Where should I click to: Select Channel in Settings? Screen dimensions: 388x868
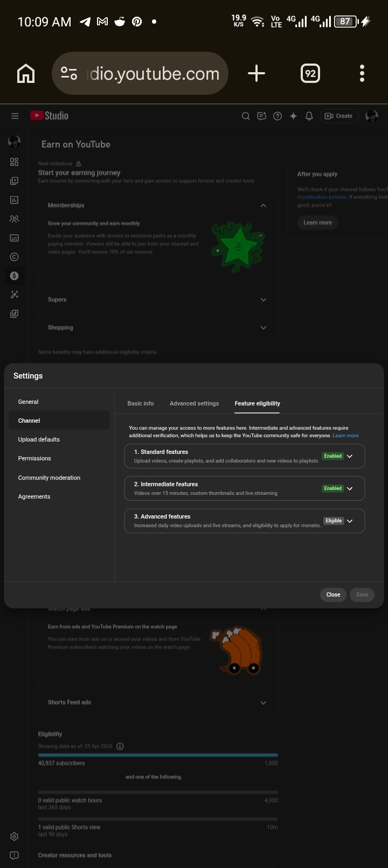[x=59, y=421]
